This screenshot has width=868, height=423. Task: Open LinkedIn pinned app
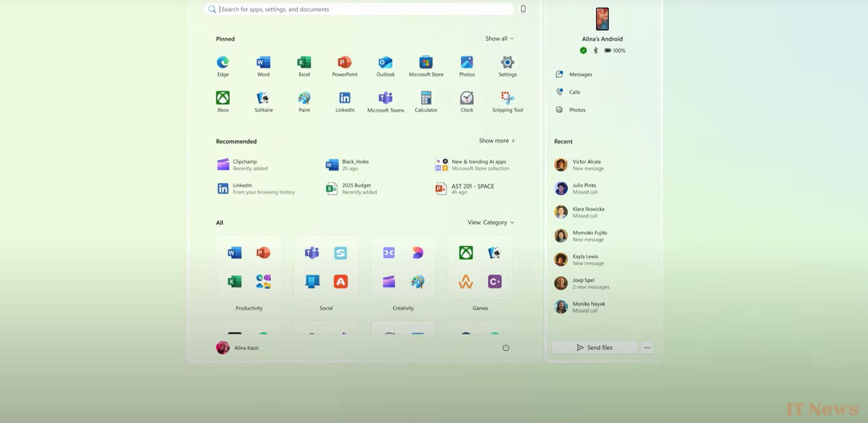[x=345, y=102]
